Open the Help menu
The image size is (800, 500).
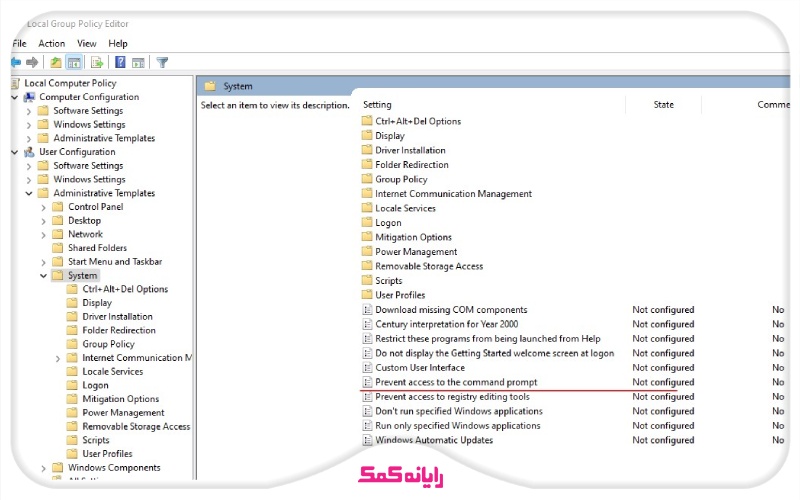pyautogui.click(x=118, y=43)
